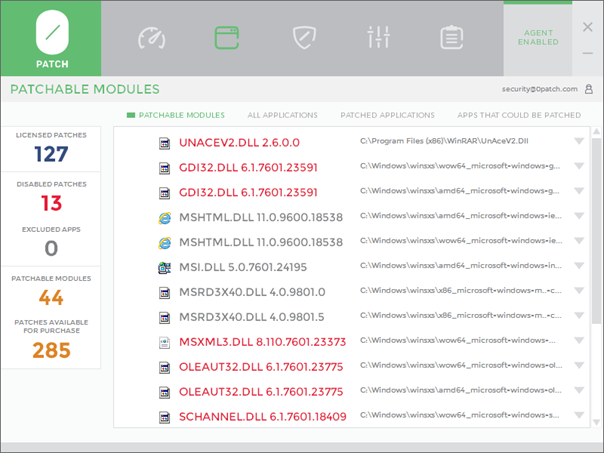Expand the MSRD3X40.DLL 4.0.9801.0 row arrow
604x453 pixels.
click(x=579, y=290)
